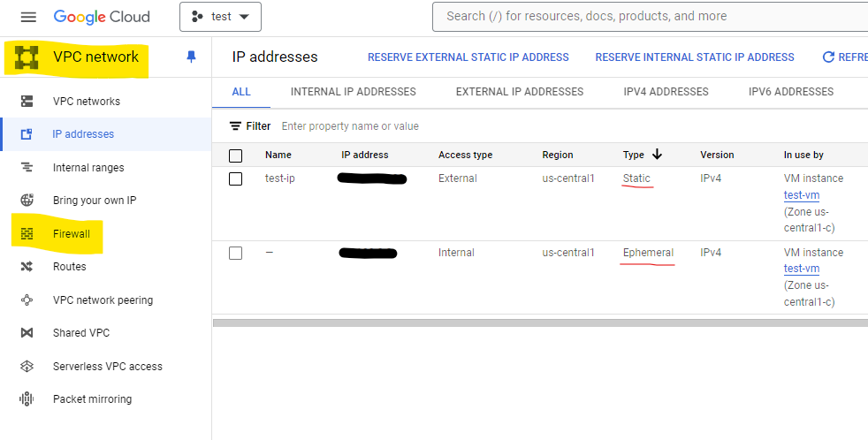This screenshot has height=440, width=868.
Task: Click the VPC networks sidebar icon
Action: point(27,102)
